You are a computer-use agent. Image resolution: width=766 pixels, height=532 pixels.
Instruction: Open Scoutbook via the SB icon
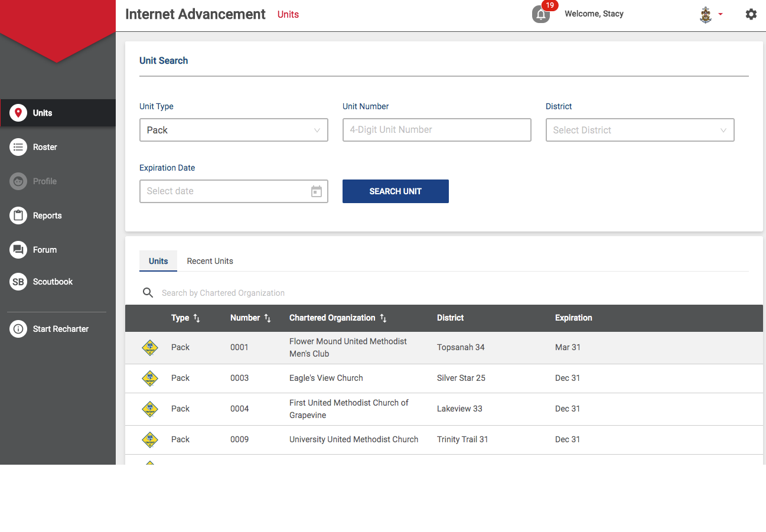coord(18,281)
